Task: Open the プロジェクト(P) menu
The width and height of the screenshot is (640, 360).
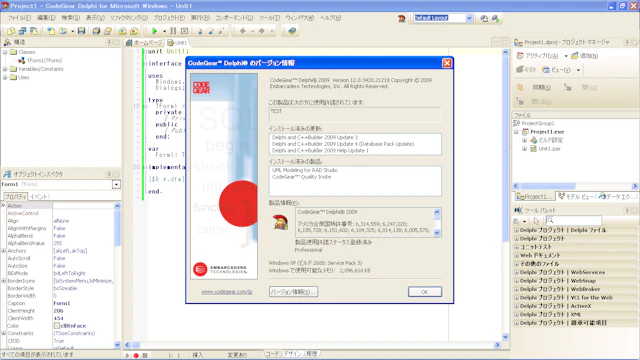Action: click(169, 18)
